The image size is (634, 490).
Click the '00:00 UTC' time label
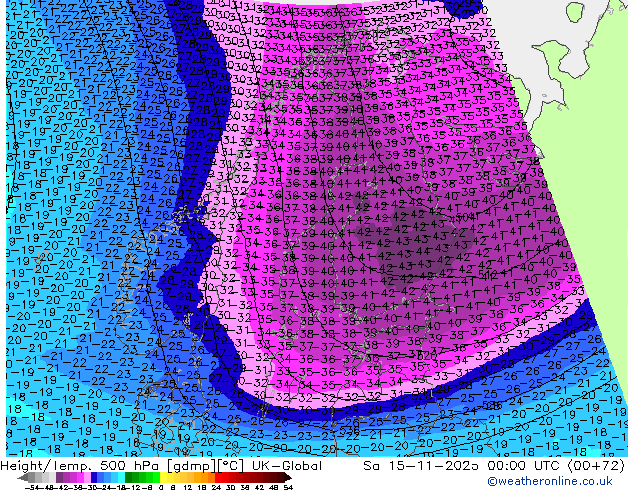(525, 466)
